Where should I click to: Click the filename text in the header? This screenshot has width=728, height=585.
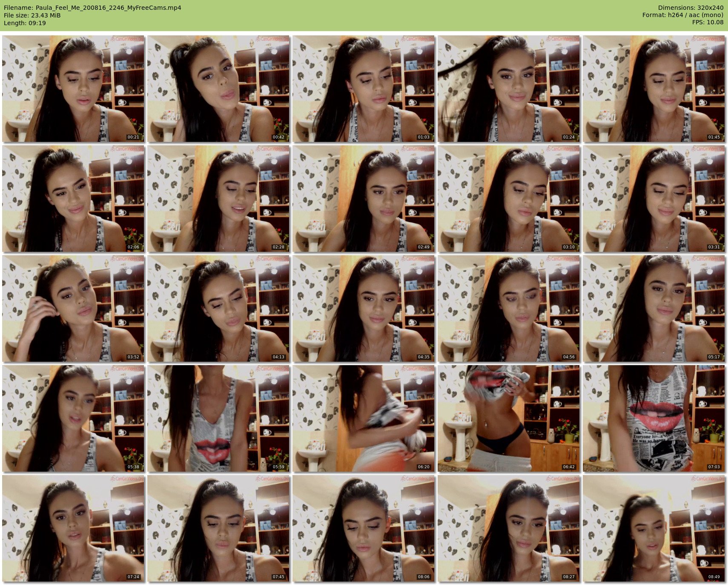92,8
